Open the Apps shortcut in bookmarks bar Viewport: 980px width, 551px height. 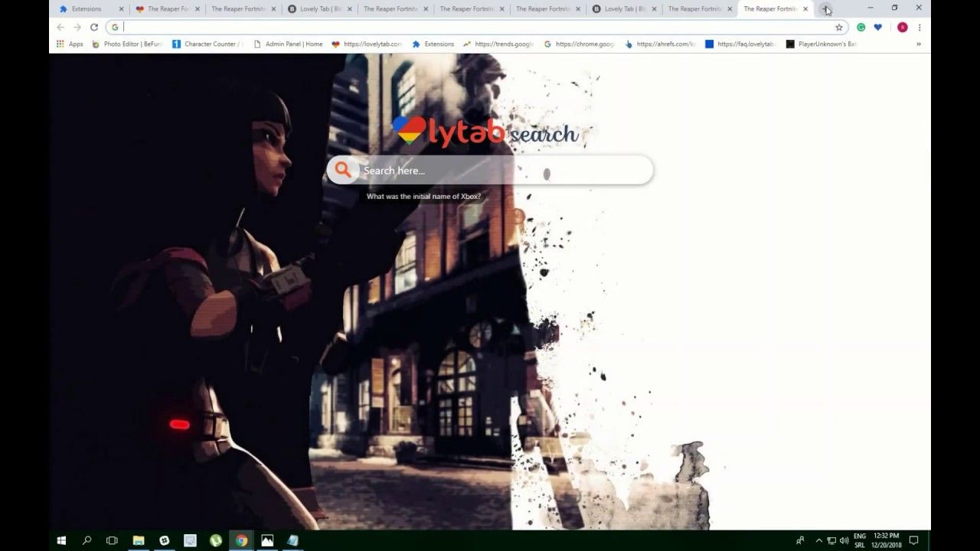coord(70,44)
